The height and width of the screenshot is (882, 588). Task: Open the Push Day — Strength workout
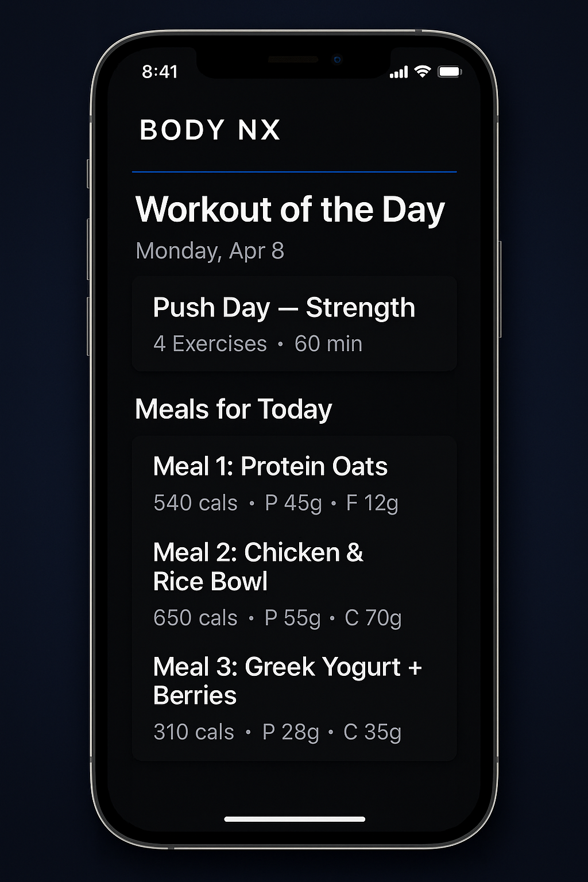[x=284, y=308]
